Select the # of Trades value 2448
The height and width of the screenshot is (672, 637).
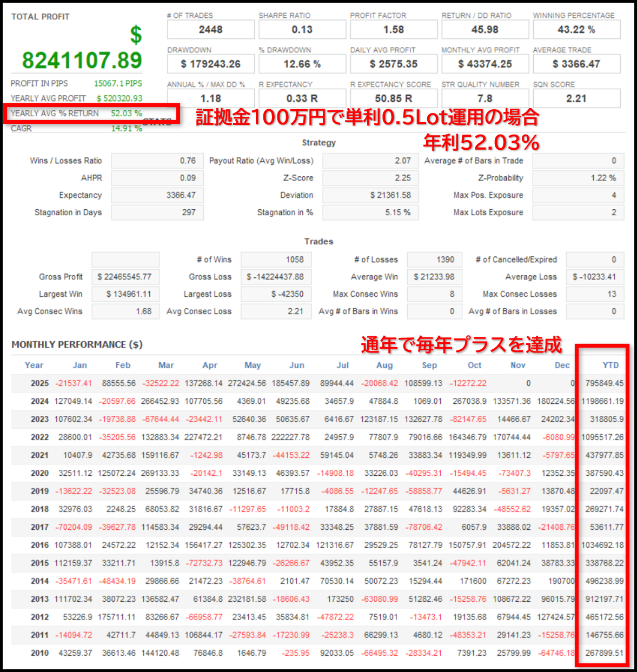211,30
